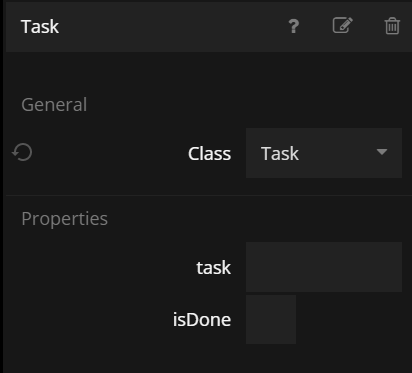The image size is (412, 373).
Task: Click the panel's left edge border
Action: pyautogui.click(x=4, y=187)
